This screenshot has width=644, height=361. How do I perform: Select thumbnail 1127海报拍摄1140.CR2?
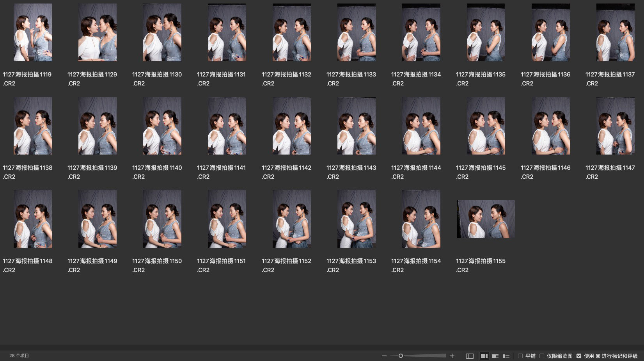coord(162,126)
